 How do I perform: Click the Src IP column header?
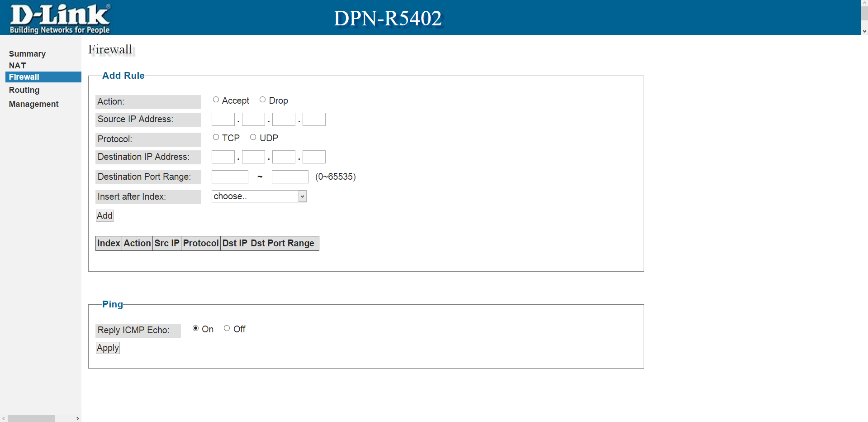pyautogui.click(x=167, y=243)
